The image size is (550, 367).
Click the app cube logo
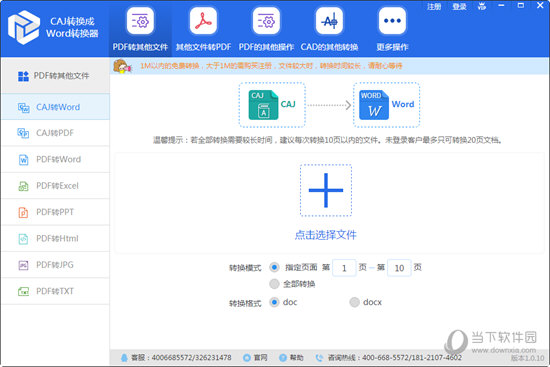[x=24, y=27]
